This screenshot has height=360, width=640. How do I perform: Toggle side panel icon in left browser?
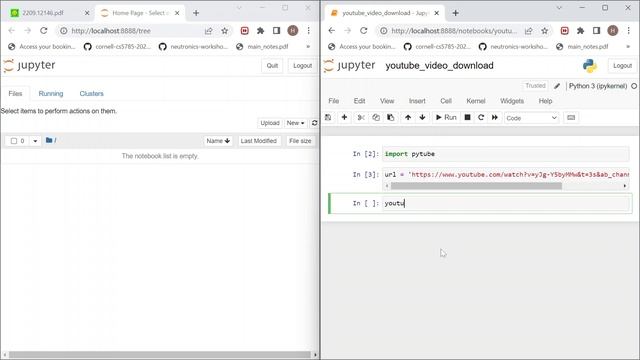[276, 31]
